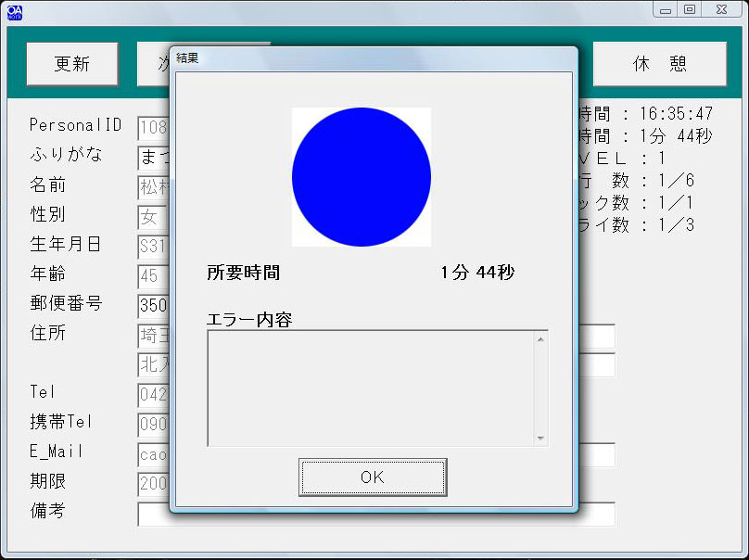
Task: Click the 1分 44秒 time value in dialog
Action: (477, 273)
